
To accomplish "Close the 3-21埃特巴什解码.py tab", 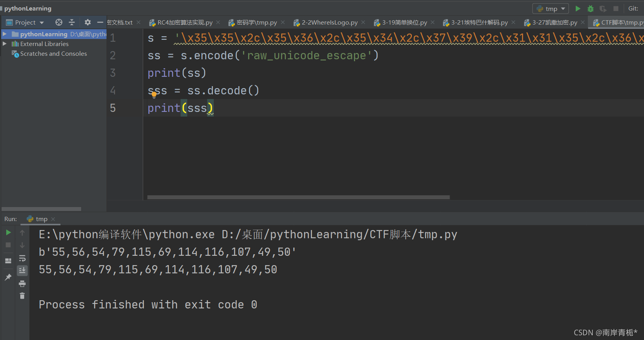I will (513, 22).
